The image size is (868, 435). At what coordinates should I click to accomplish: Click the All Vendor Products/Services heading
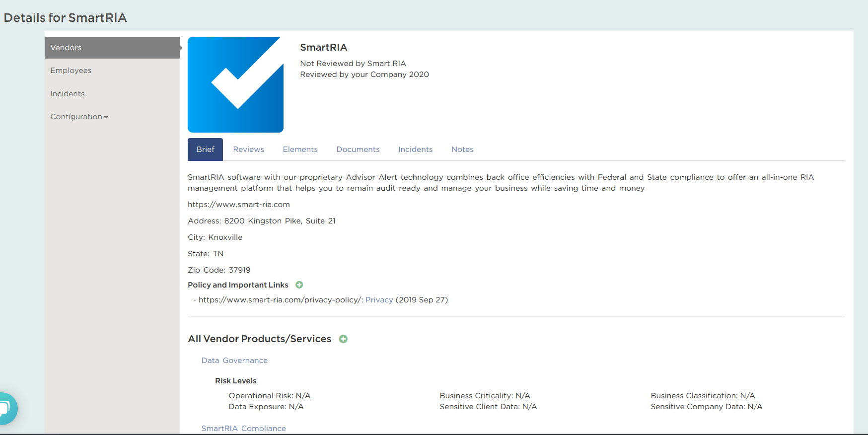point(260,339)
